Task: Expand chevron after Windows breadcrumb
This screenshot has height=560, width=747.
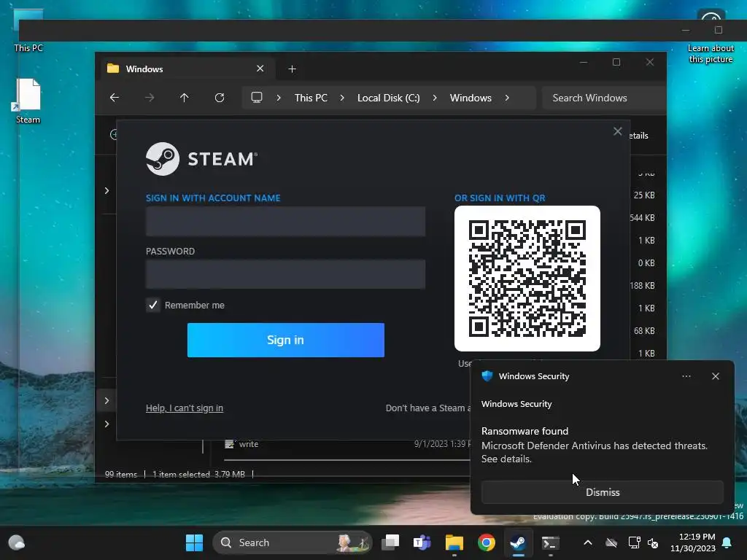Action: [x=507, y=98]
